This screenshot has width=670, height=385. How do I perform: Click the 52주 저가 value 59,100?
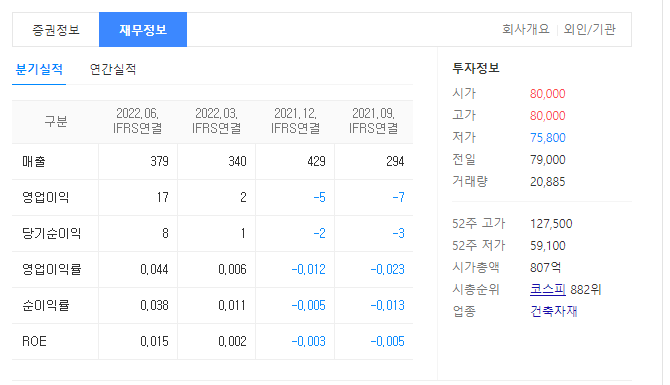(548, 246)
